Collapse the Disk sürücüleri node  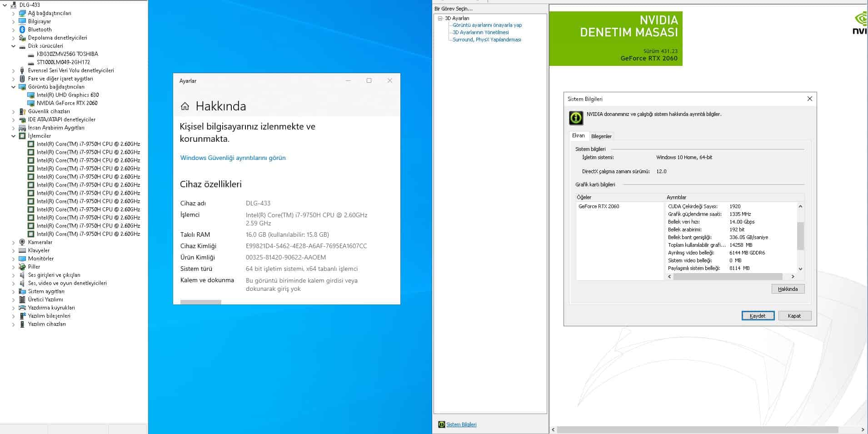click(14, 46)
